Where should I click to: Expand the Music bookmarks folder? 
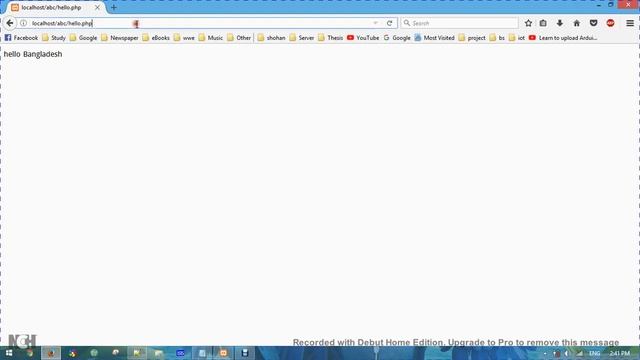[211, 38]
